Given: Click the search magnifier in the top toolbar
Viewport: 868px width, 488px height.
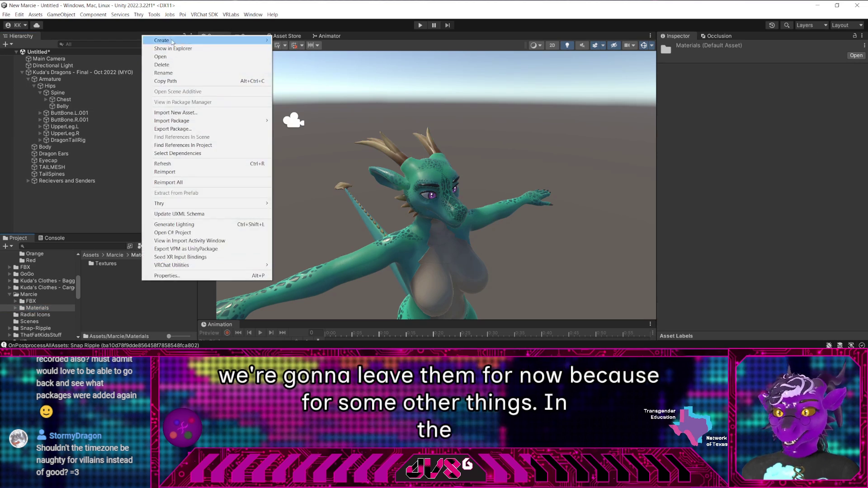Looking at the screenshot, I should click(787, 25).
